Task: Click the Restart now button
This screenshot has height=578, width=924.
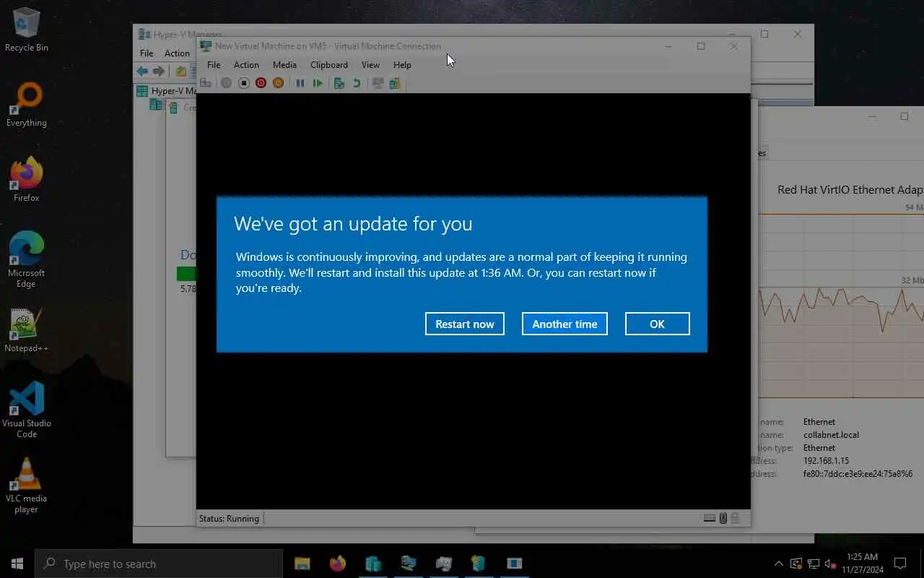Action: click(x=465, y=324)
